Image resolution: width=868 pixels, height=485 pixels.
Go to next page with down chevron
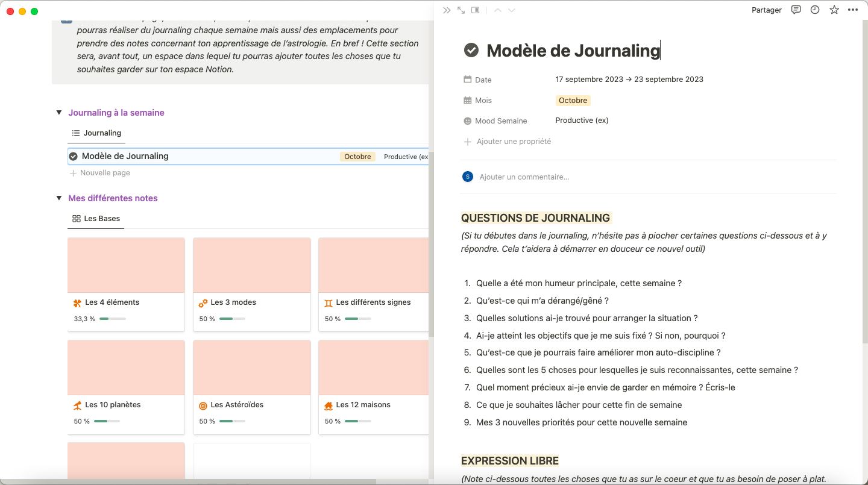point(512,10)
